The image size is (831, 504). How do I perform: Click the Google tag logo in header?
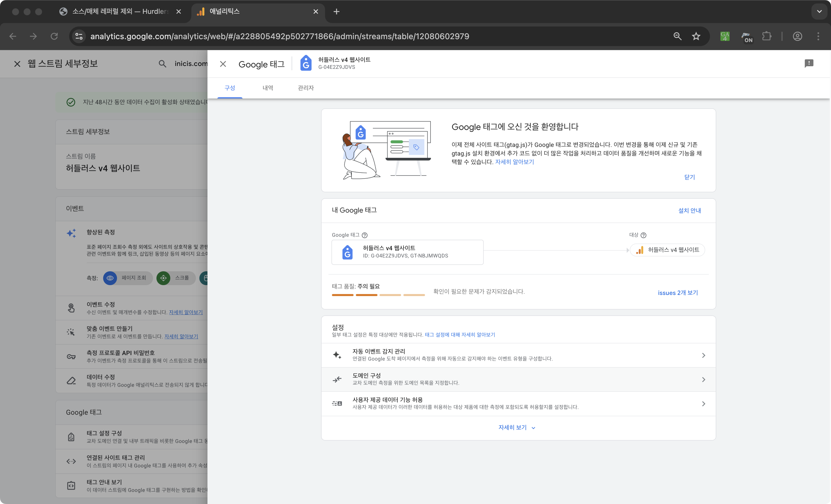click(306, 63)
